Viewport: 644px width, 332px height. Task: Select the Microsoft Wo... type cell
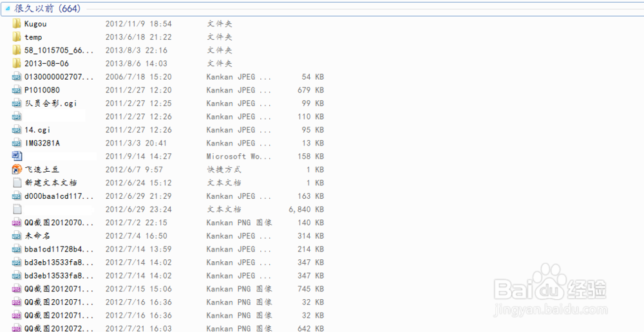click(239, 156)
